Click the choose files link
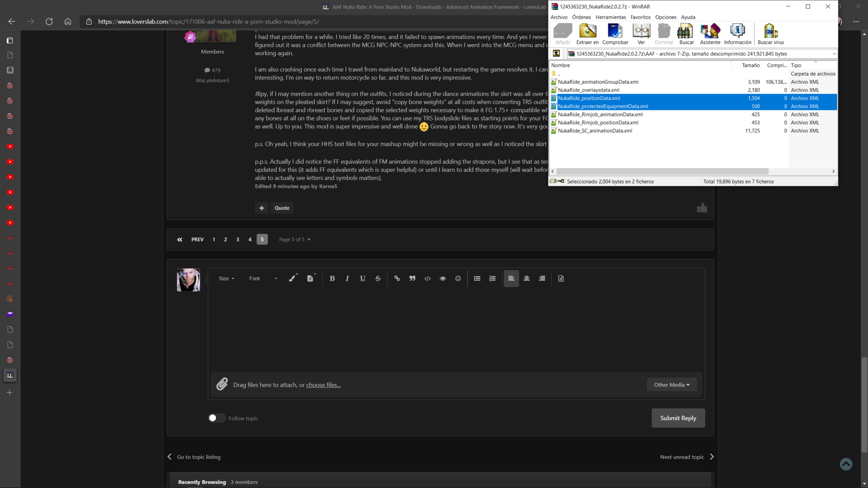The image size is (868, 488). click(x=323, y=385)
